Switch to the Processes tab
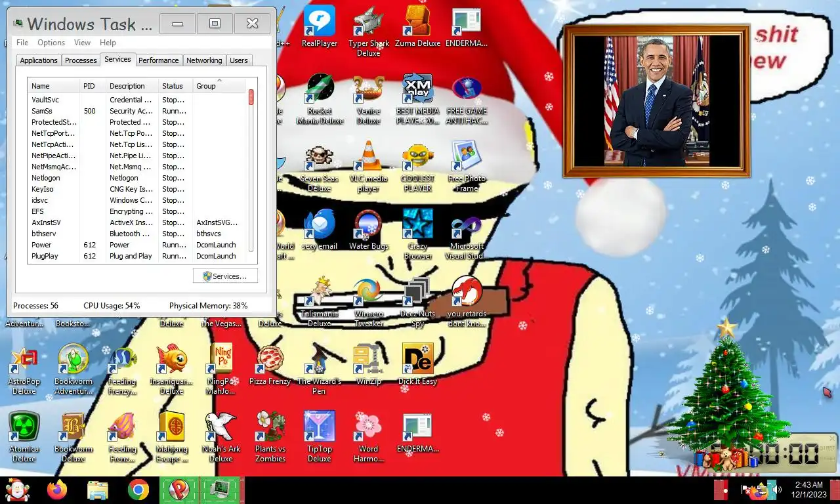 pos(81,60)
